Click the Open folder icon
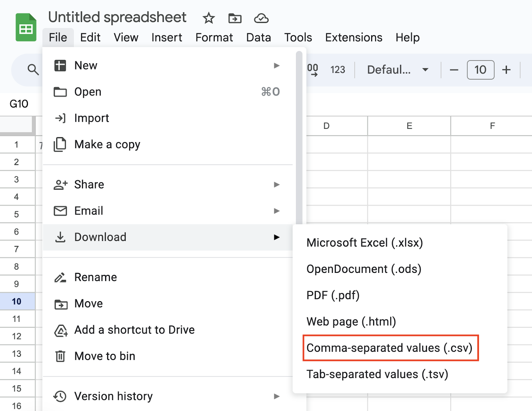This screenshot has width=532, height=411. [60, 92]
